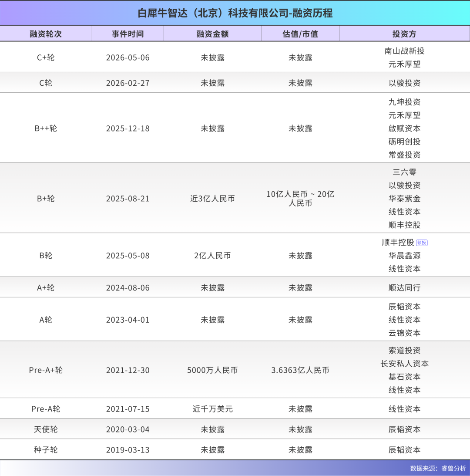Click 以骏投资 in the B+轮 row

click(404, 185)
